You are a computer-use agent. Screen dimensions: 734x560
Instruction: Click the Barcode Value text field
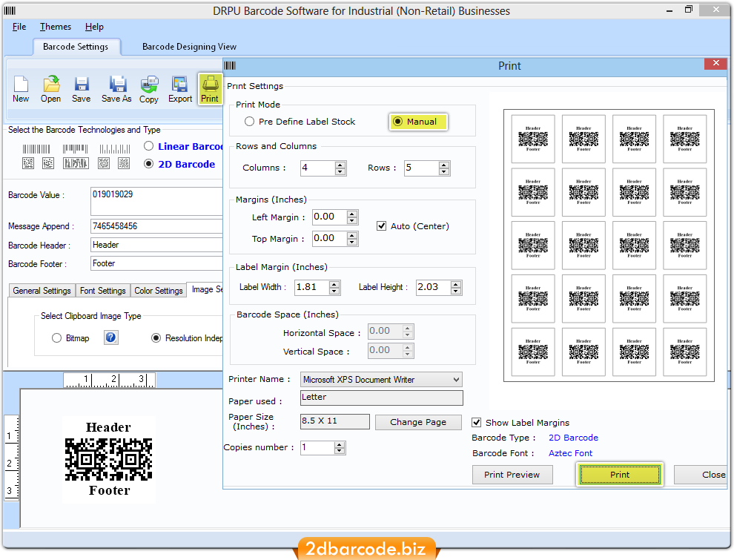156,201
